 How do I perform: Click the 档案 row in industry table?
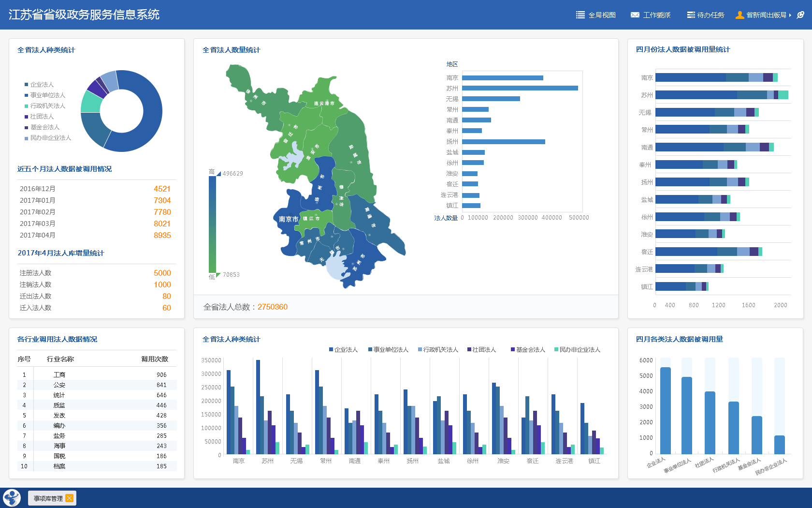click(x=97, y=466)
